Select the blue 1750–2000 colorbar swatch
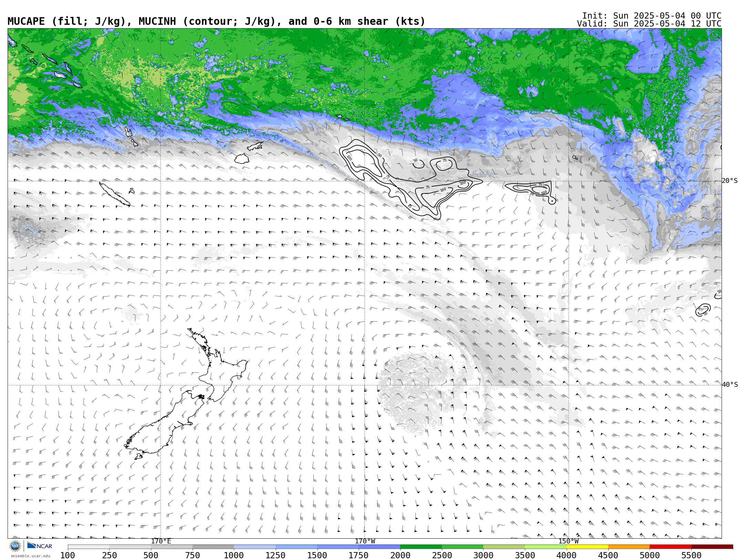The image size is (744, 560). point(379,547)
